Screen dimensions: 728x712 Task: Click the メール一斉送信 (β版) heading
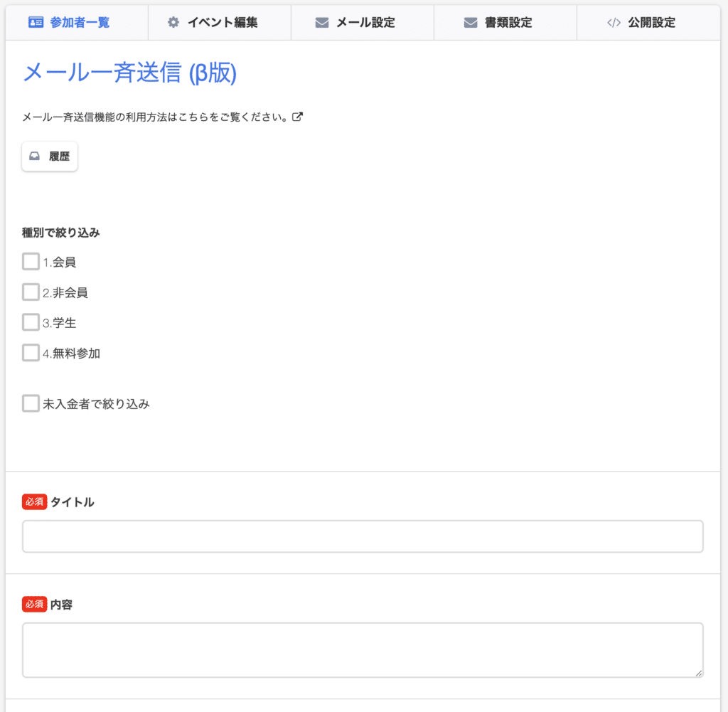(129, 73)
